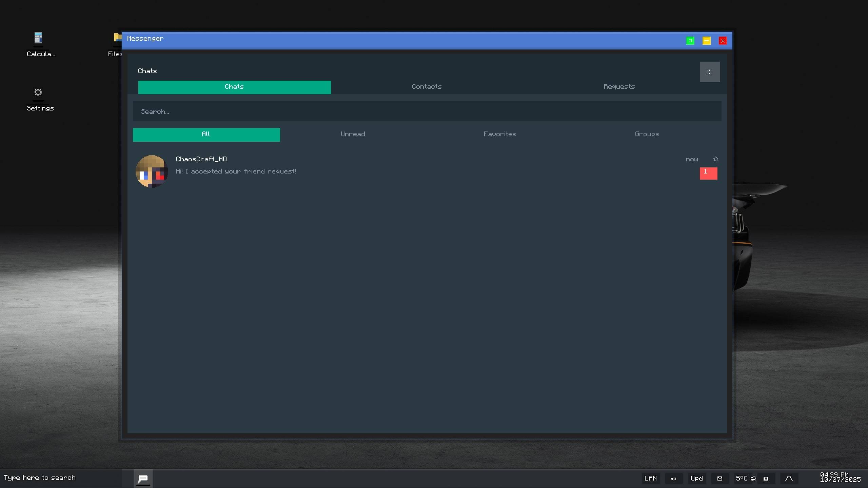Show only Groups chats
The width and height of the screenshot is (868, 488).
click(647, 135)
